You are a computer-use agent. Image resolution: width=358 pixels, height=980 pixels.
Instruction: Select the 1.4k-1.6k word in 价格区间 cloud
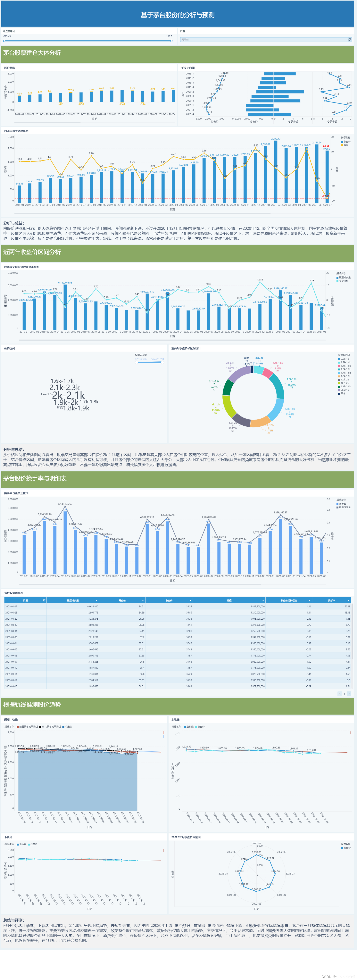point(46,394)
